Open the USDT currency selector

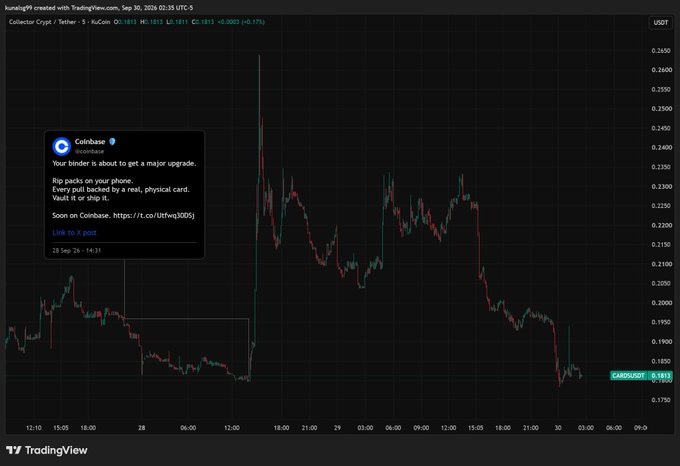tap(660, 23)
